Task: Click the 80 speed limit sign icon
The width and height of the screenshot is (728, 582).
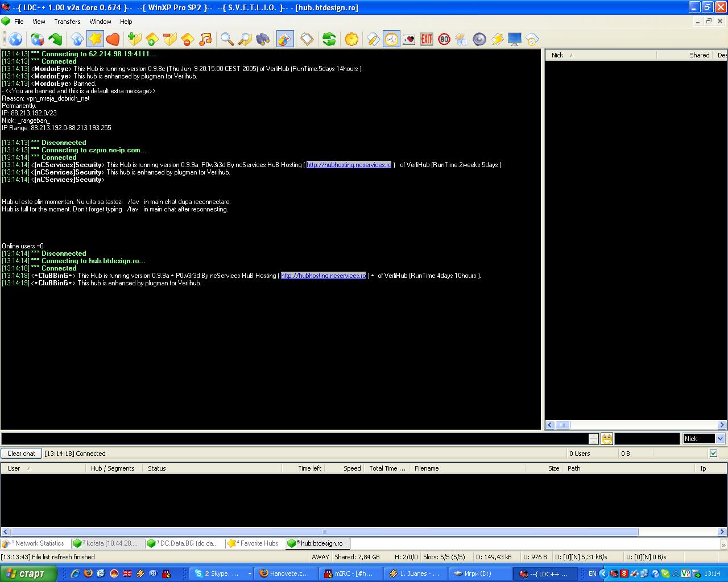Action: click(x=444, y=39)
